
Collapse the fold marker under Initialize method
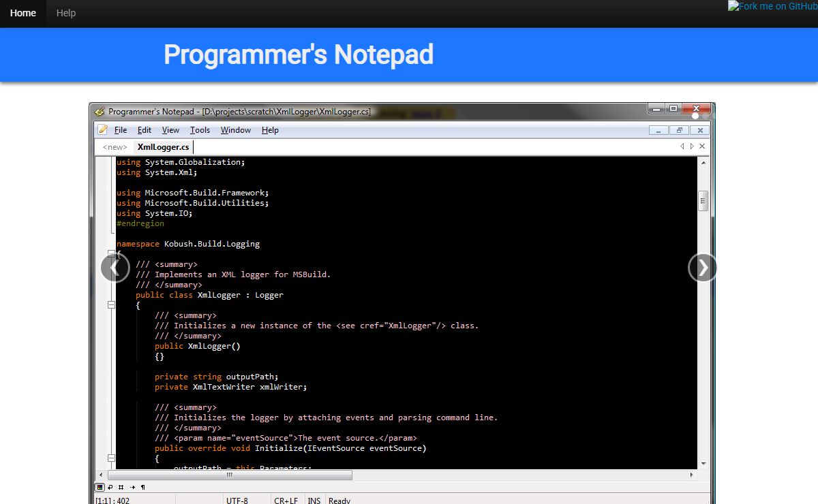[x=111, y=458]
